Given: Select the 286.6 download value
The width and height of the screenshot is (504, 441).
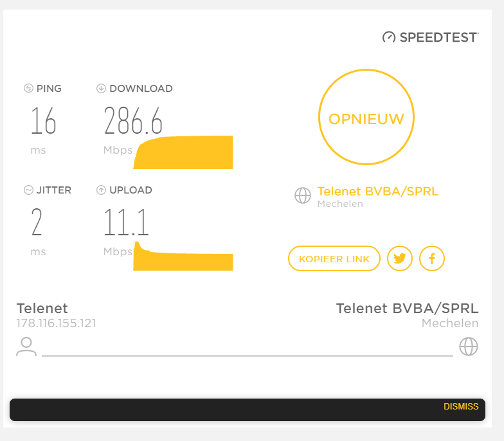Looking at the screenshot, I should tap(133, 121).
